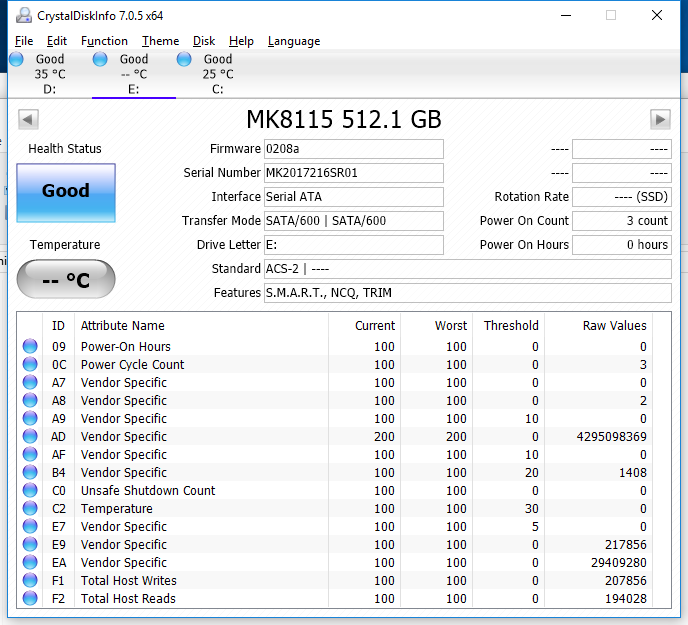Open the Disk menu
The image size is (688, 625).
[x=204, y=41]
